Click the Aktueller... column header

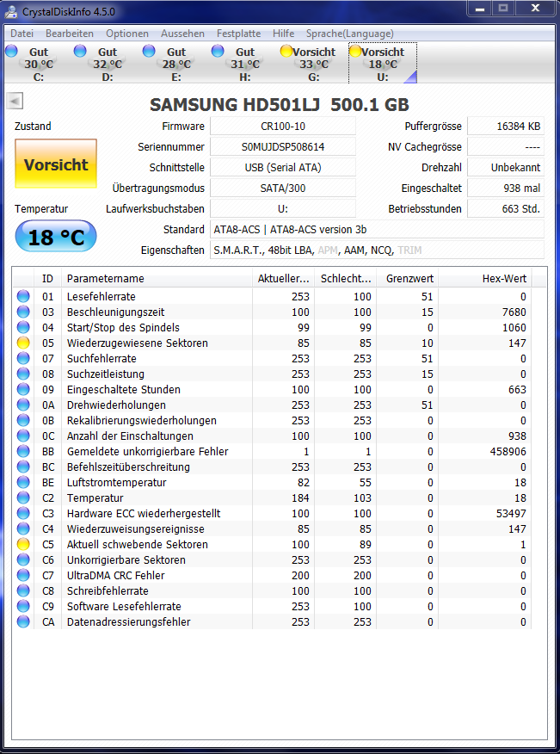[x=284, y=278]
